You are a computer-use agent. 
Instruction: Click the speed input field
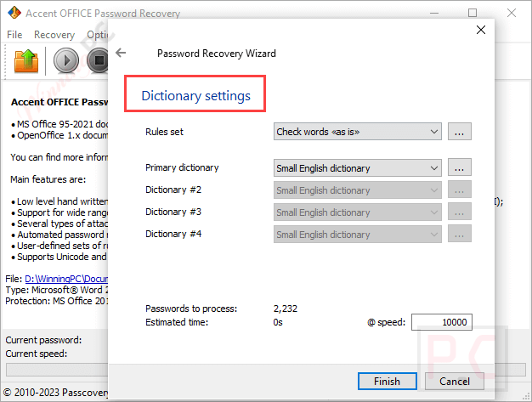(442, 322)
